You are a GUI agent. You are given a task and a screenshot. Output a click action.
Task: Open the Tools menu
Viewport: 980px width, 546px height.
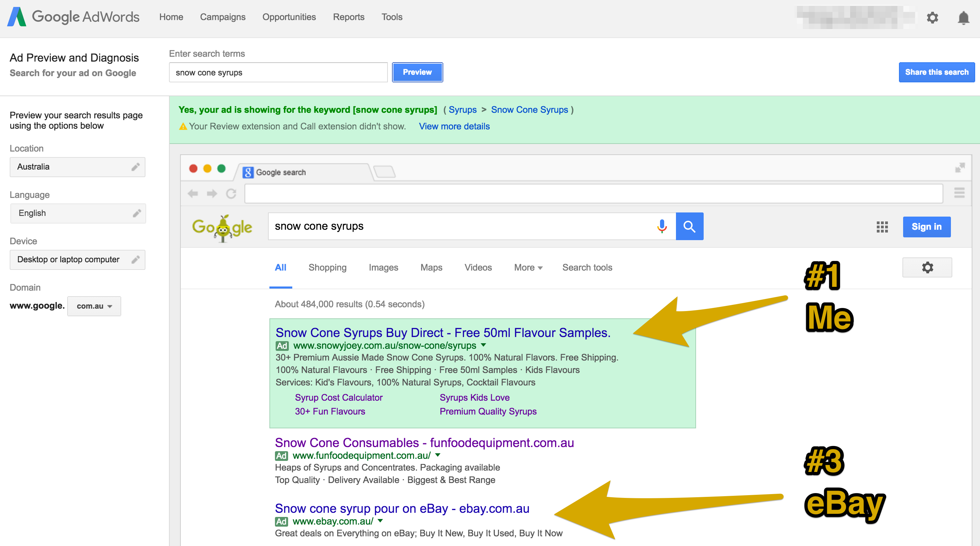[x=392, y=17]
